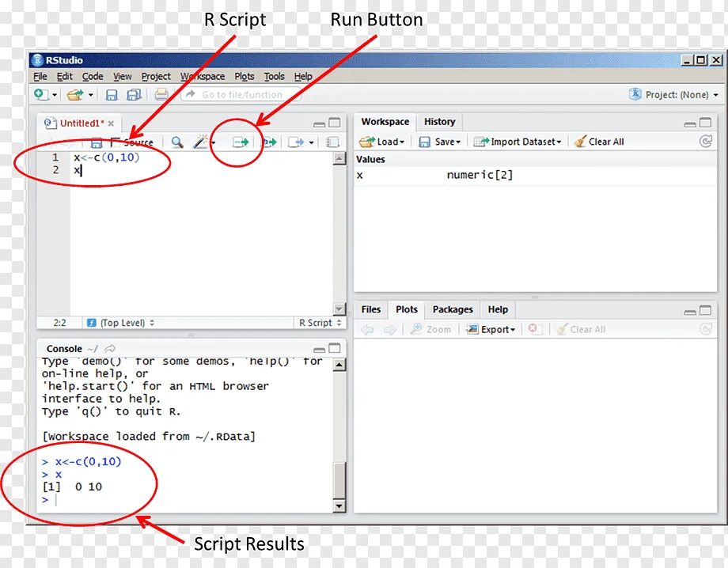Click the numeric[2] value cell
The width and height of the screenshot is (728, 568).
(x=480, y=175)
